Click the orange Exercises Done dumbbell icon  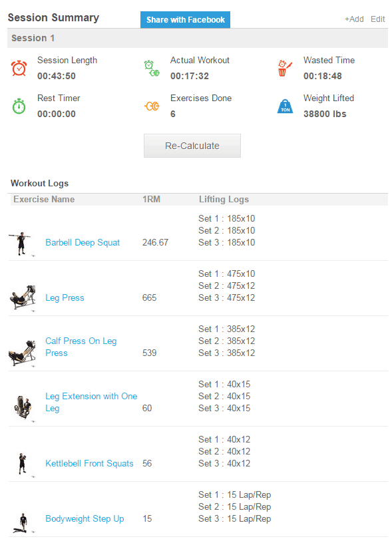coord(152,106)
